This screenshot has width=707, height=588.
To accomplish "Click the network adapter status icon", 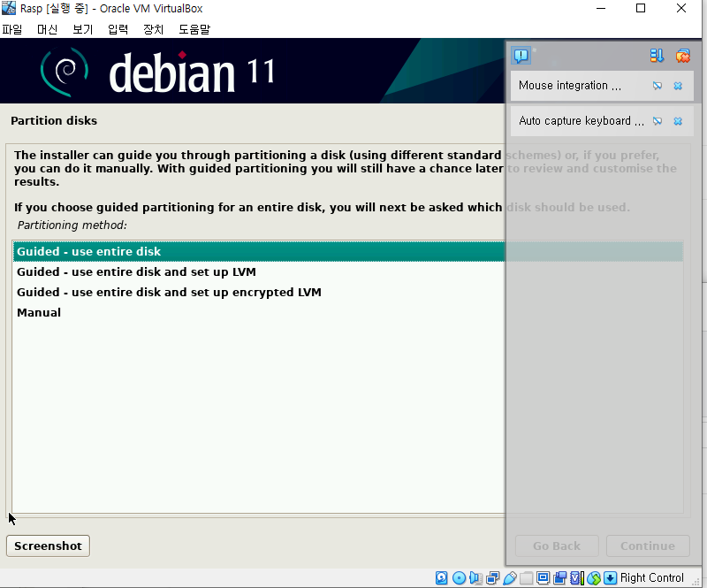I will (x=493, y=577).
